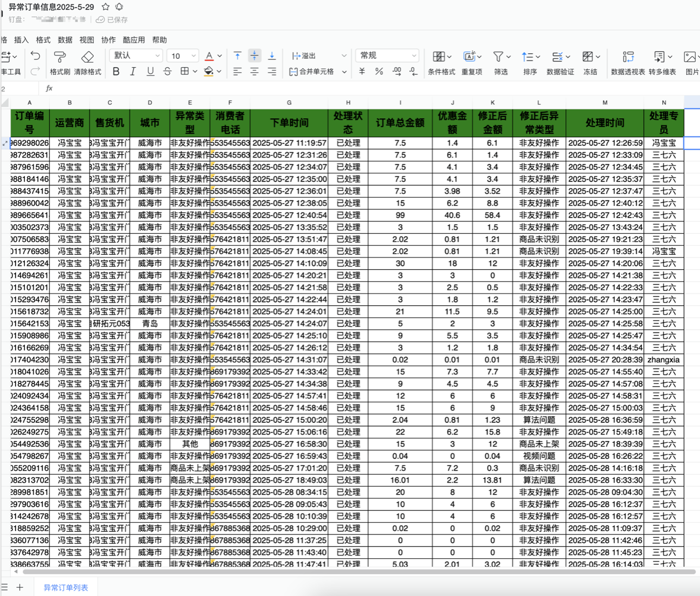The image size is (700, 596).
Task: Open the 帮助 menu
Action: (159, 40)
